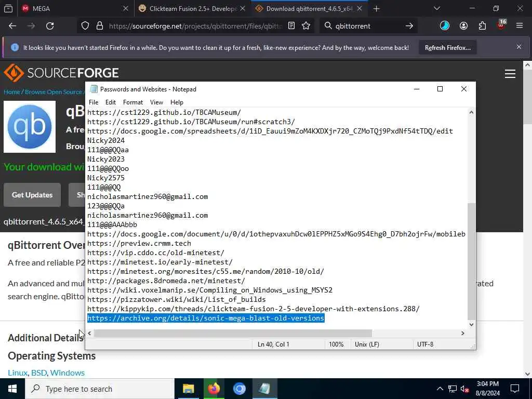Click the taskbar clock showing 3:04 PM
This screenshot has width=532, height=399.
click(x=487, y=389)
